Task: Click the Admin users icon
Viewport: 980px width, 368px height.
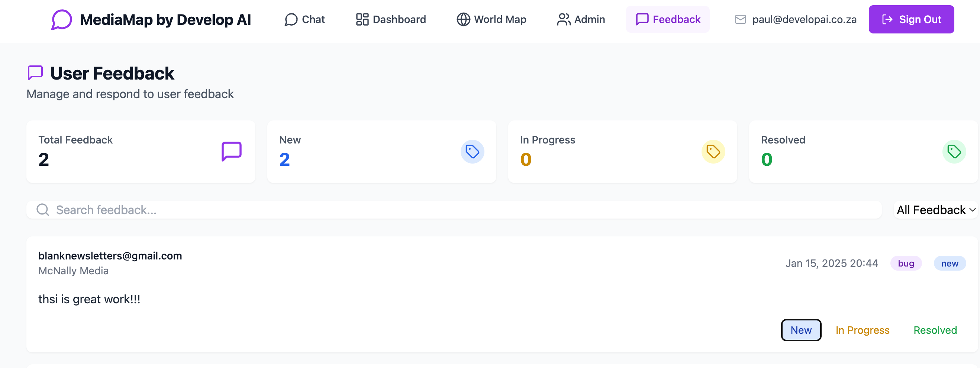Action: (x=564, y=19)
